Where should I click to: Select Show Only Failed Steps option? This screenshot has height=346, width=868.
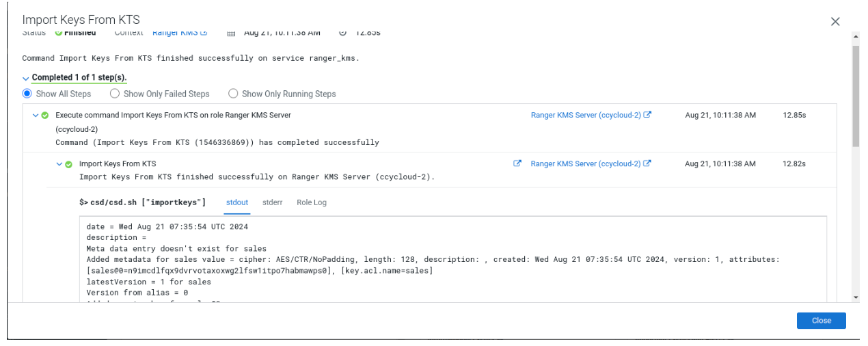[x=115, y=94]
